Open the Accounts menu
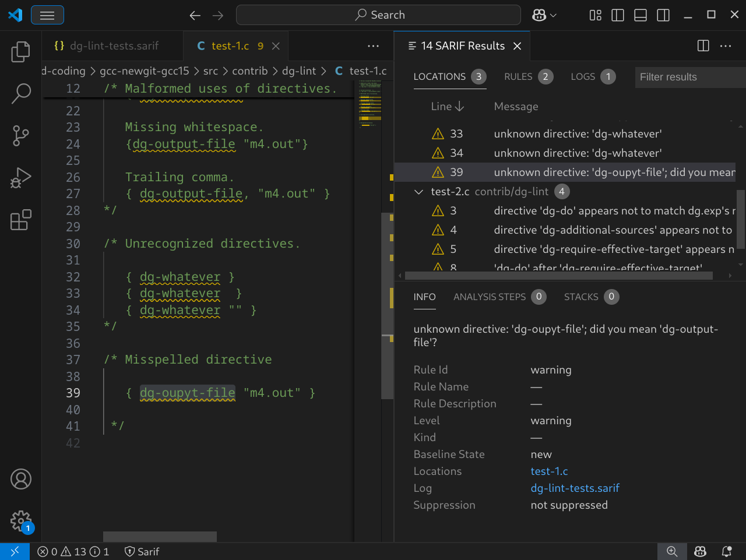Image resolution: width=746 pixels, height=560 pixels. click(20, 479)
